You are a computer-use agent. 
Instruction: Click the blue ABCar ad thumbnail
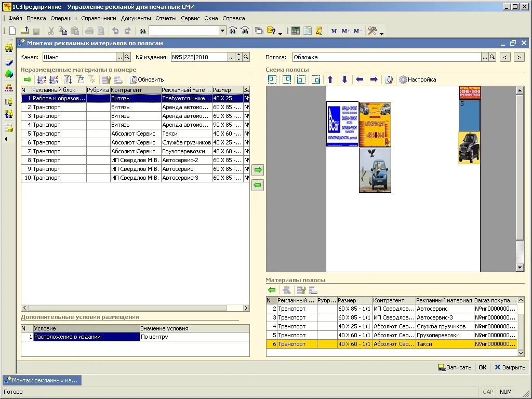[x=342, y=124]
